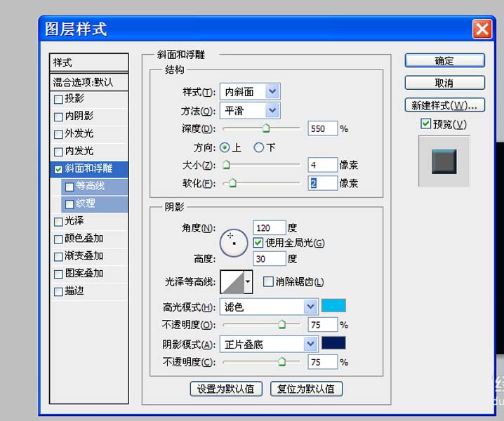
Task: Click the 取消 cancel button
Action: (444, 83)
